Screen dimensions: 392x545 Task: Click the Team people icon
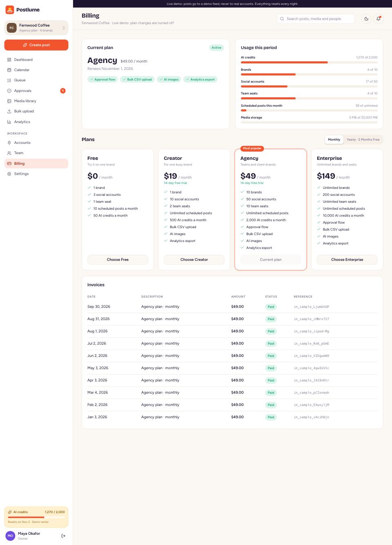click(x=9, y=153)
